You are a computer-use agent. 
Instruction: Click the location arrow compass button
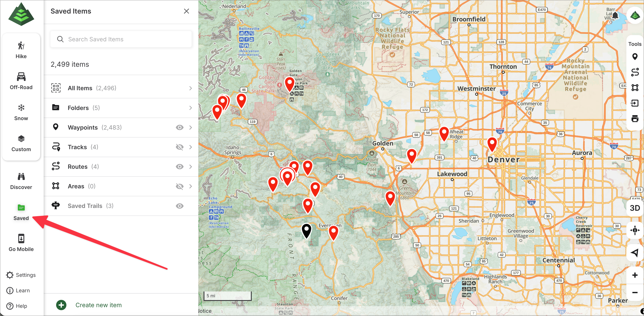pyautogui.click(x=635, y=252)
